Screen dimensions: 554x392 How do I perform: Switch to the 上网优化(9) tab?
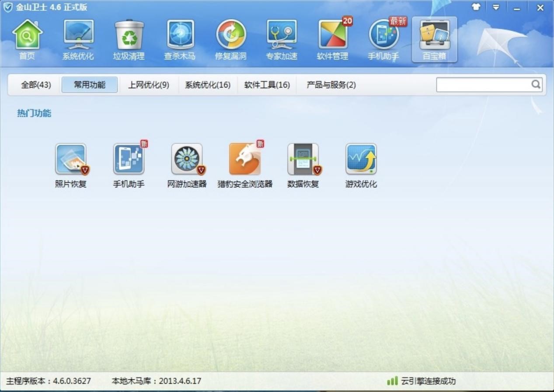[x=148, y=85]
